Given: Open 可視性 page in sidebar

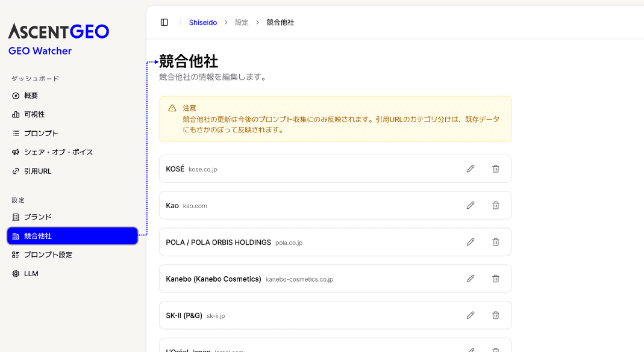Looking at the screenshot, I should [x=72, y=114].
